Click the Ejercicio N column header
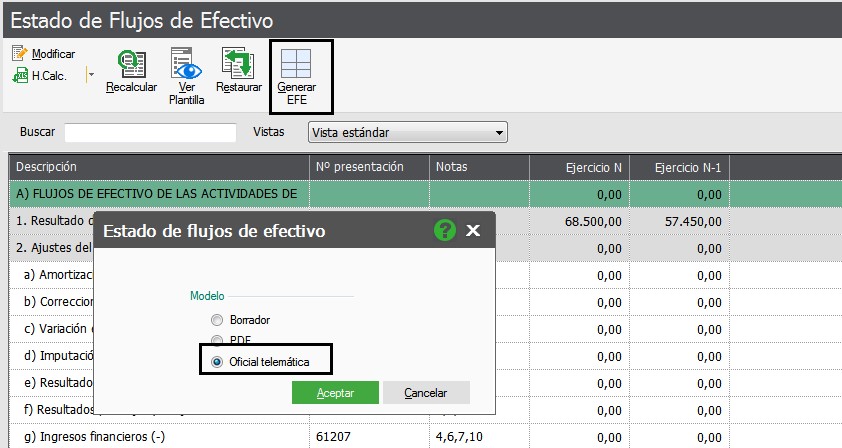This screenshot has width=842, height=448. pos(579,167)
